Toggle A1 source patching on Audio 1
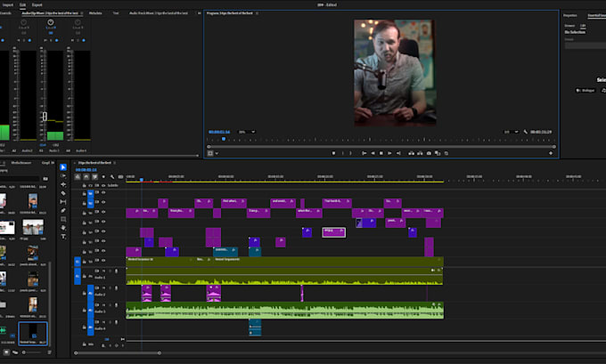Image resolution: width=606 pixels, height=364 pixels. 78,277
